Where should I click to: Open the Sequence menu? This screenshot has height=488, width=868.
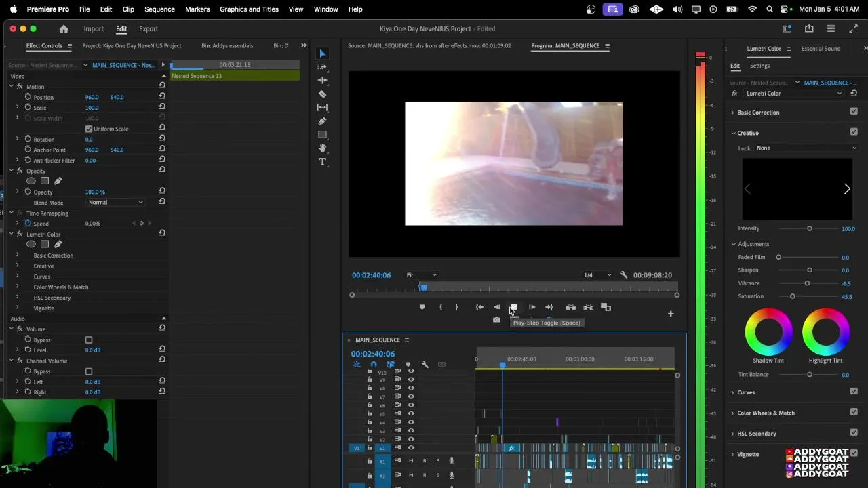(x=159, y=9)
